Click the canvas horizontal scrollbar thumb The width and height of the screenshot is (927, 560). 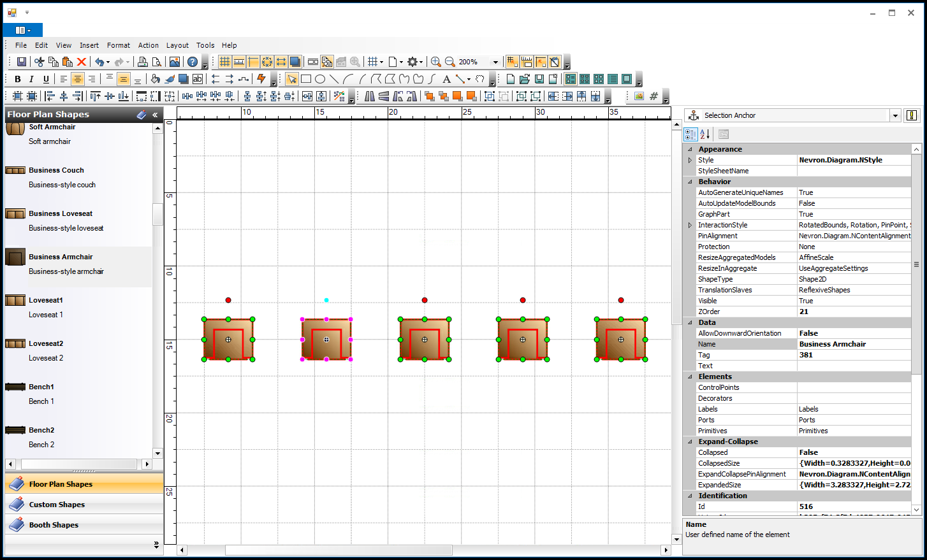pyautogui.click(x=339, y=550)
